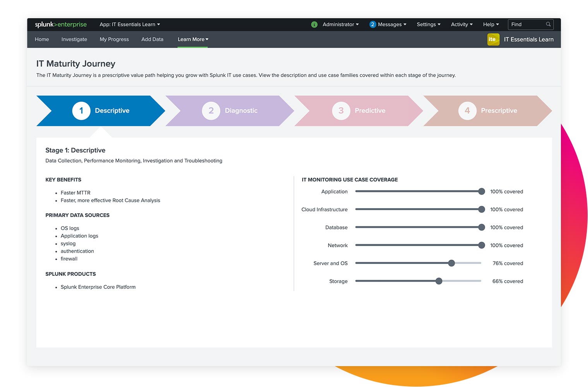Click Faster, more effective Root Cause Analysis
This screenshot has width=588, height=387.
click(110, 200)
